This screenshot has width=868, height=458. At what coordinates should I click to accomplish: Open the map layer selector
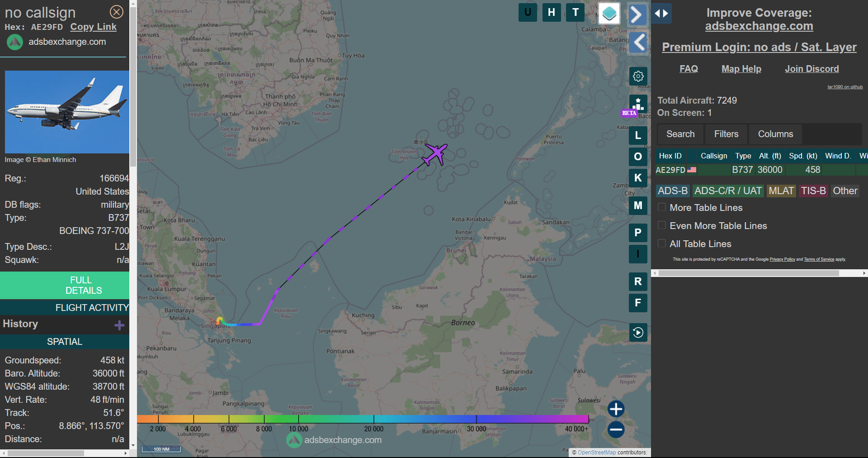coord(609,14)
